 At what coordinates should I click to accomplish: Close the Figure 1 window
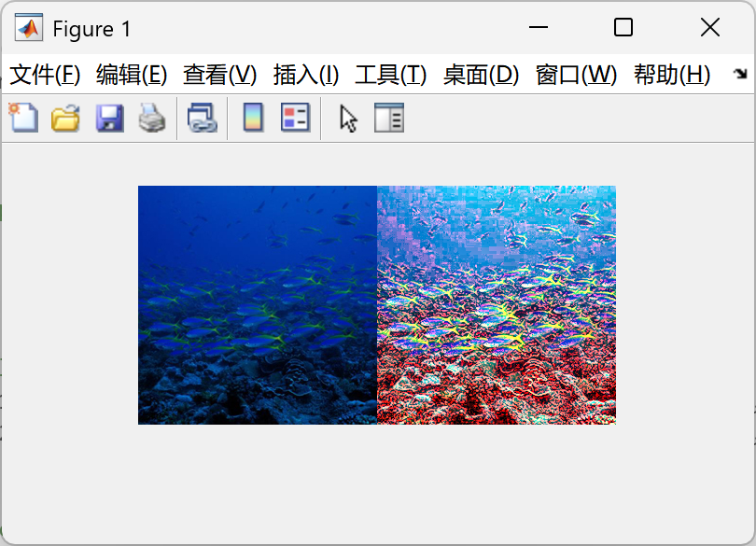point(710,27)
